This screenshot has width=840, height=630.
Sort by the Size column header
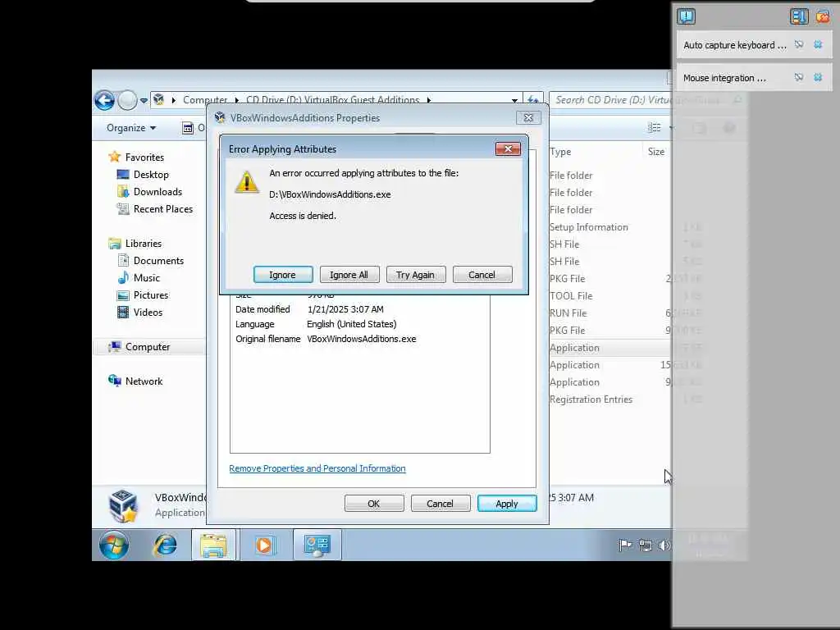tap(655, 152)
